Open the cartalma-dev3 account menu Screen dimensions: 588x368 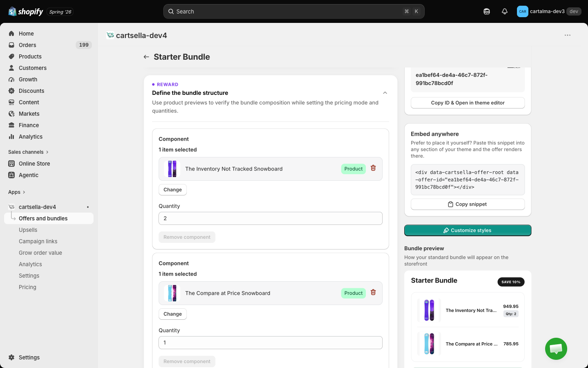(549, 11)
